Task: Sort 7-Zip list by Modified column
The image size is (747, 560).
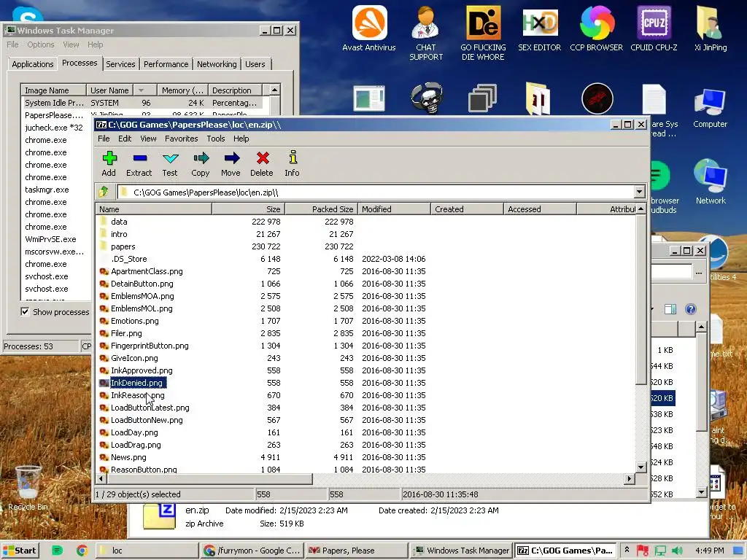Action: tap(394, 209)
